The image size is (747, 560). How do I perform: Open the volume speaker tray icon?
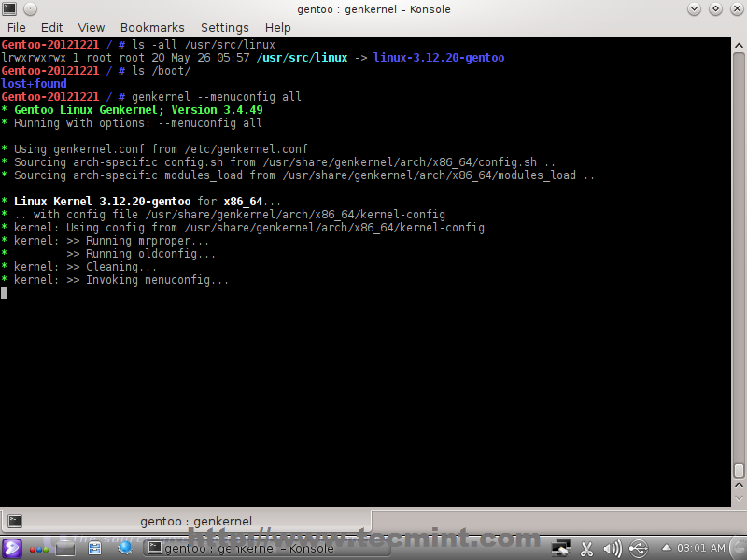(x=613, y=549)
